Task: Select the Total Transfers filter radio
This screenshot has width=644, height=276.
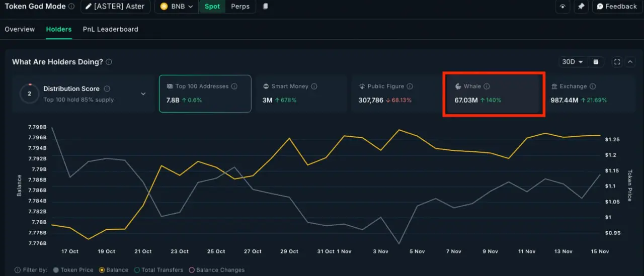Action: point(137,270)
